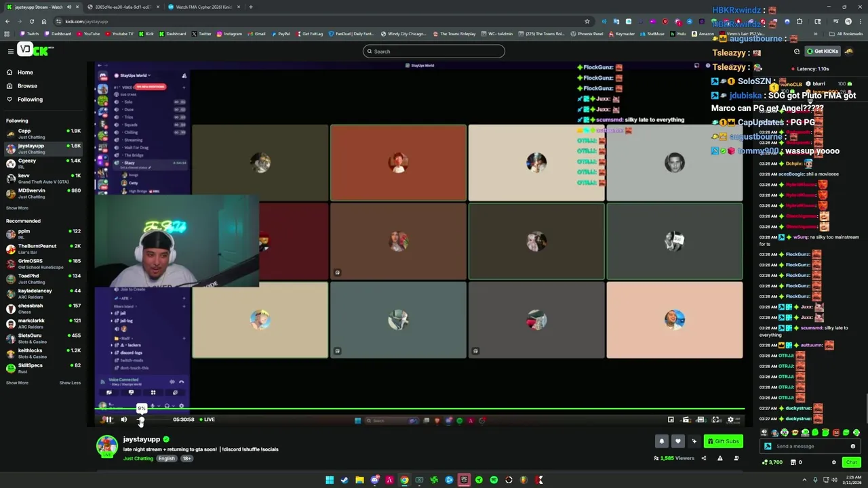The height and width of the screenshot is (488, 868).
Task: Toggle fullscreen on the video player
Action: tap(715, 420)
